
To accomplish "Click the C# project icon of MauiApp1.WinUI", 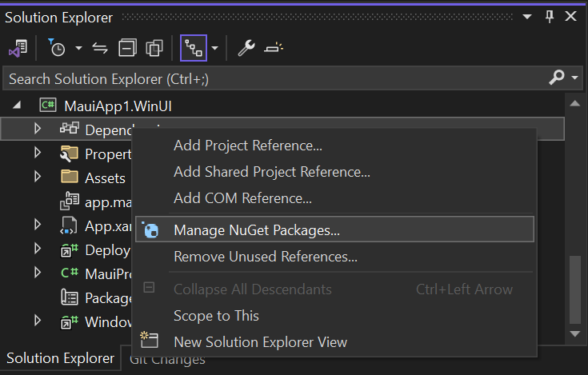I will click(x=48, y=105).
